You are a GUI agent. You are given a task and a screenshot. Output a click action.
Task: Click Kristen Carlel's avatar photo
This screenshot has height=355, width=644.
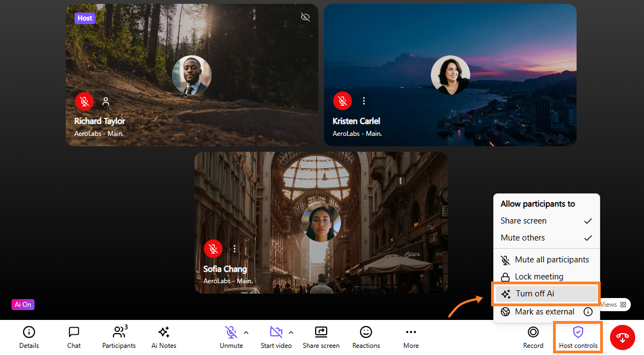(x=450, y=75)
